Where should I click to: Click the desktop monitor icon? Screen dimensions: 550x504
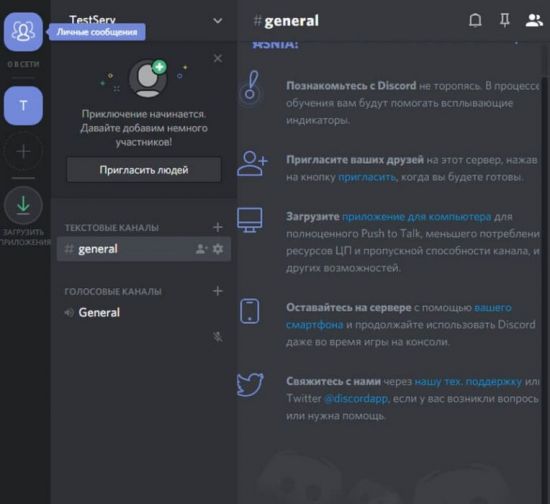point(250,220)
